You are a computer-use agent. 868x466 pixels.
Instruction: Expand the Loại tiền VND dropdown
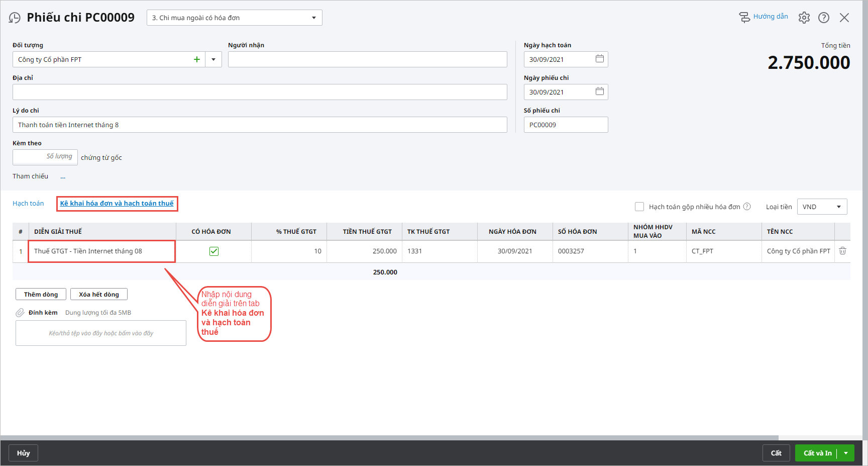(x=838, y=207)
